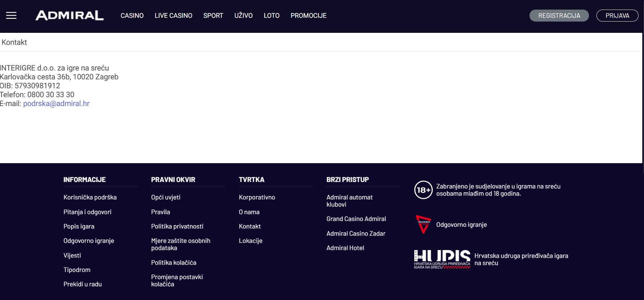Click the podrska@admiral.hr email link
644x300 pixels.
(x=56, y=103)
